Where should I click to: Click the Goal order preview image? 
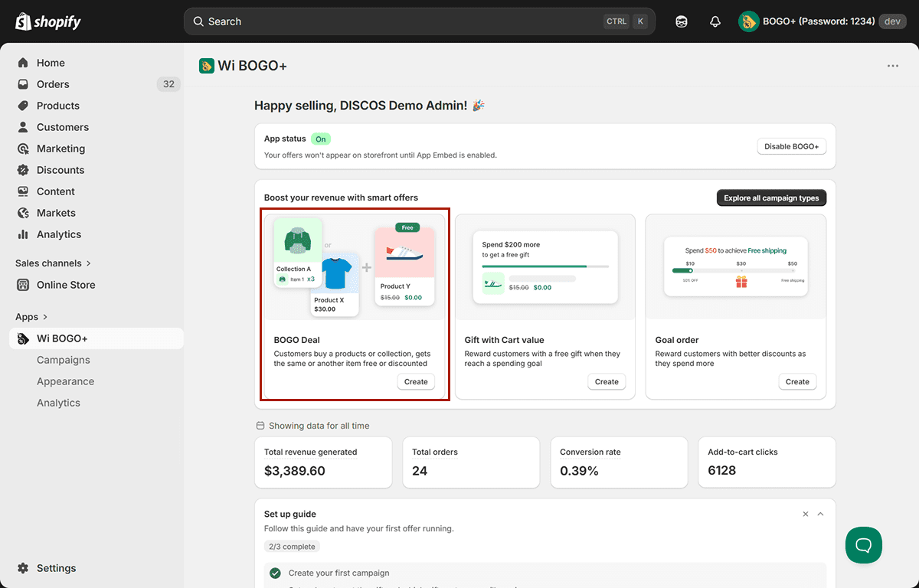click(x=736, y=267)
